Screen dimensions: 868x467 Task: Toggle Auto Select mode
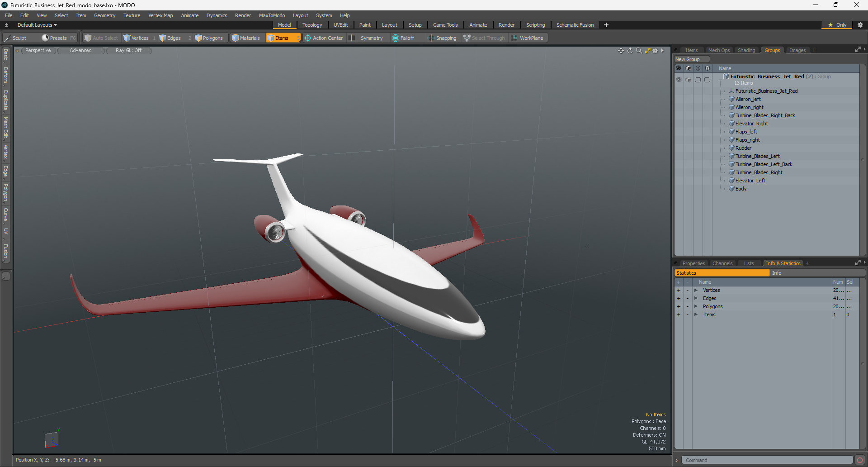click(101, 38)
